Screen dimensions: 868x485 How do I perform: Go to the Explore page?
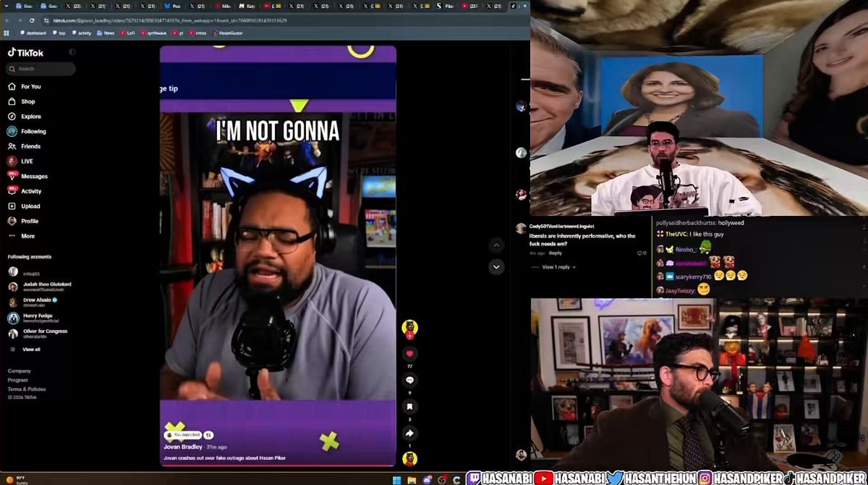coord(25,117)
